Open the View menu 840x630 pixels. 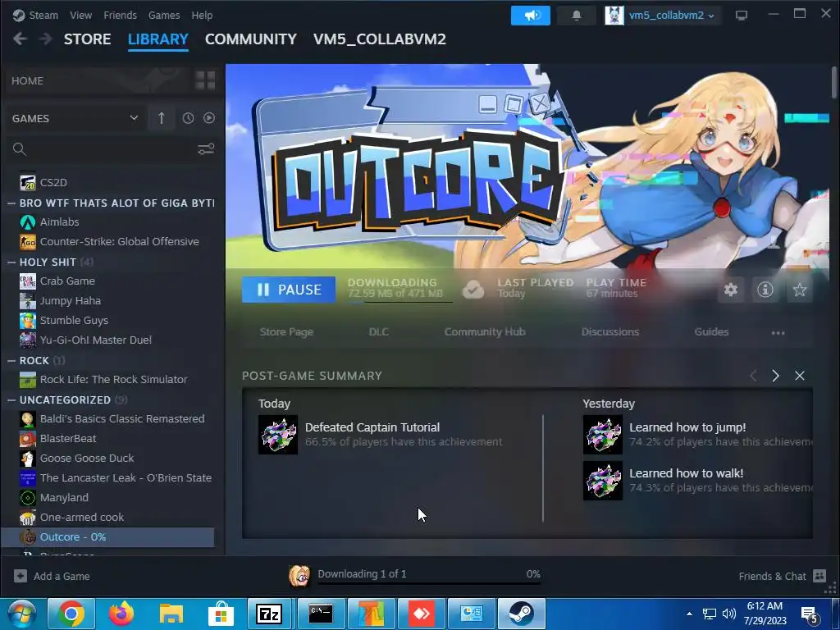coord(81,15)
